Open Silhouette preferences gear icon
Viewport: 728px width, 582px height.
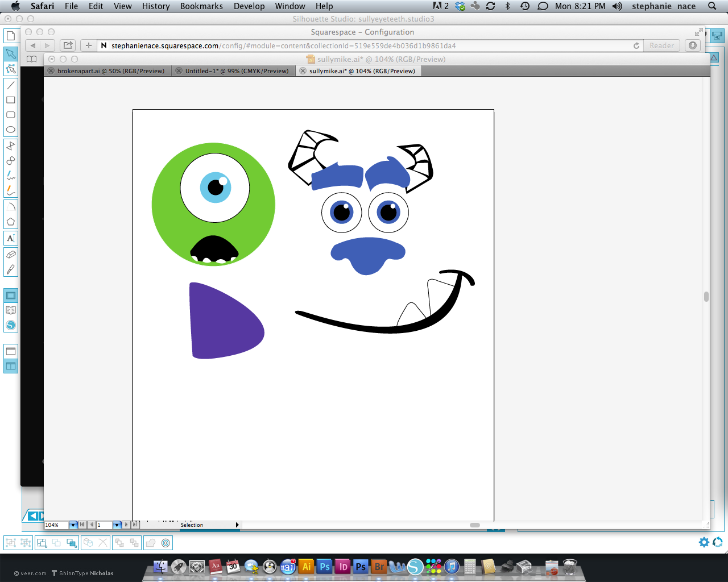704,542
